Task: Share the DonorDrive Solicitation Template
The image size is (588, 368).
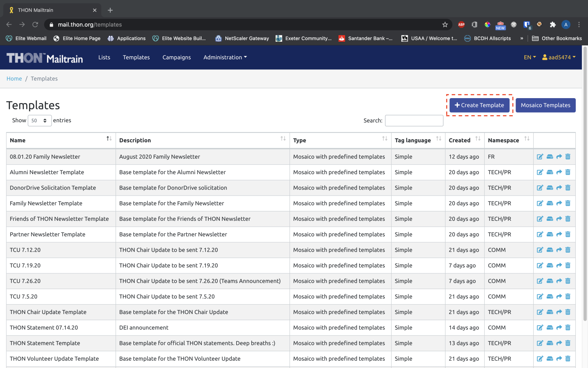Action: [x=559, y=188]
